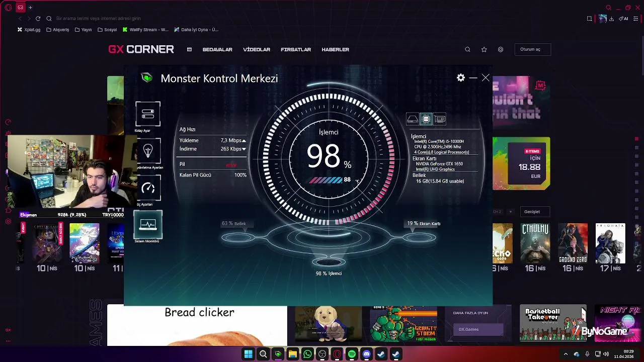Switch to the memory module view icon
This screenshot has width=644, height=362.
[x=440, y=119]
